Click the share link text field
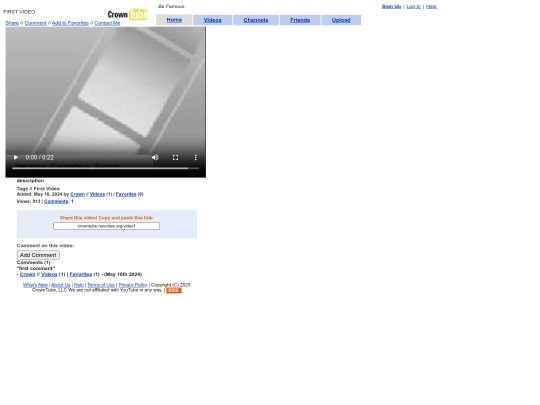The width and height of the screenshot is (540, 405). point(106,226)
